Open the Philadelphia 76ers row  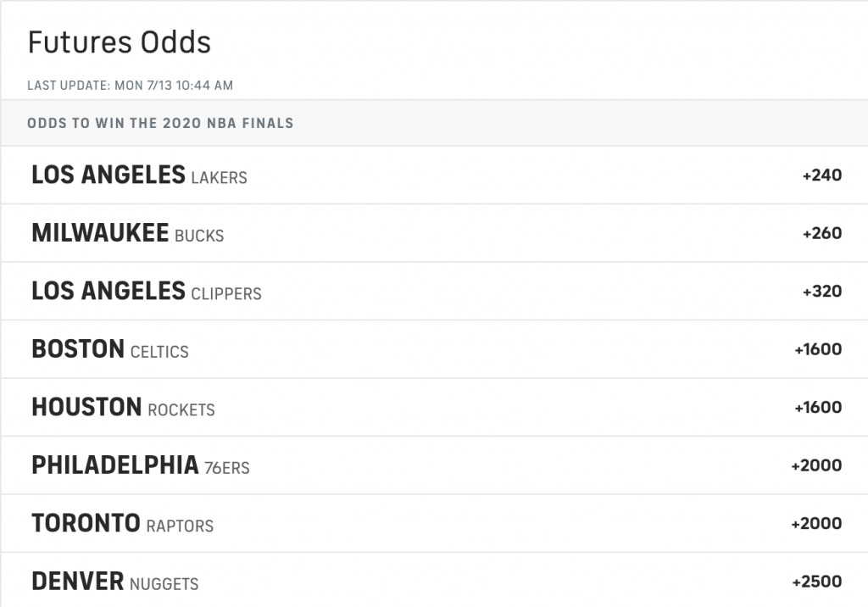coord(434,465)
